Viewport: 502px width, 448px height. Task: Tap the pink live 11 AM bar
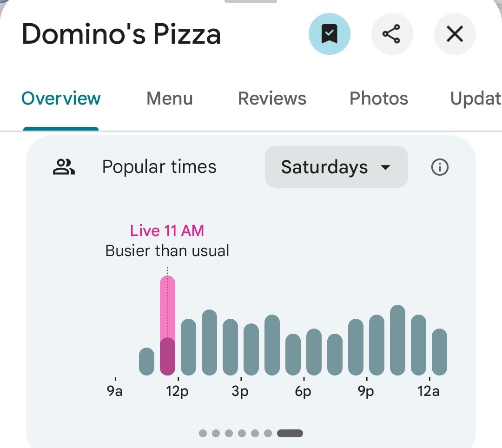pos(167,325)
